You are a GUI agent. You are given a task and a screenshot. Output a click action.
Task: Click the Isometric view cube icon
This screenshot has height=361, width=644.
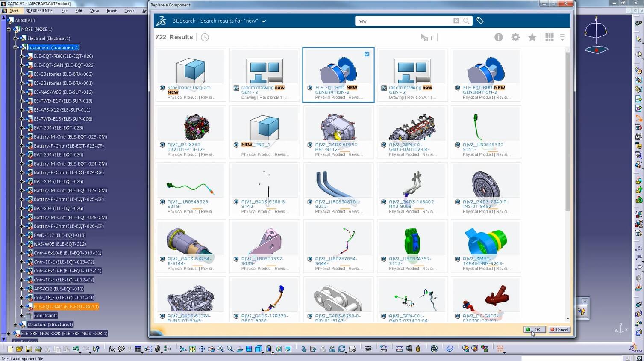tap(259, 349)
